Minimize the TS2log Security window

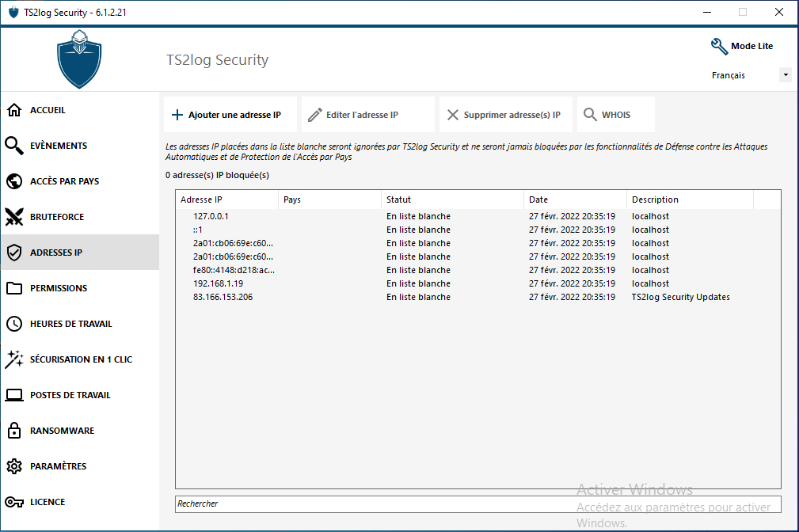(707, 12)
